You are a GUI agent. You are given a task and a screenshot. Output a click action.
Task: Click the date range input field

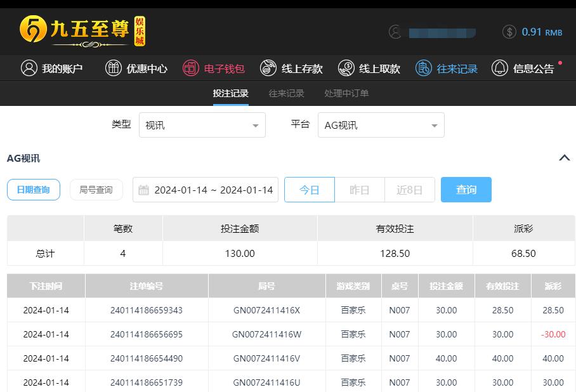(206, 190)
